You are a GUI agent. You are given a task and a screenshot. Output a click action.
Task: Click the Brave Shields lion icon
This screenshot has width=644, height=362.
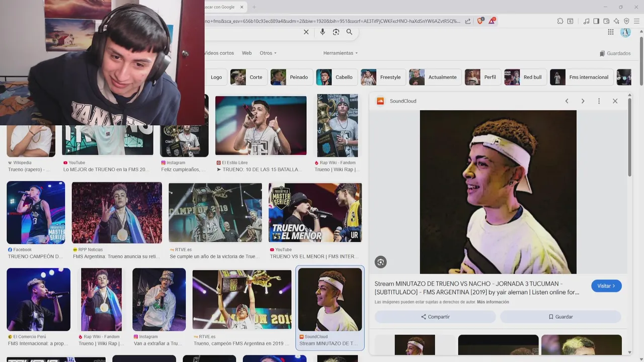tap(480, 21)
